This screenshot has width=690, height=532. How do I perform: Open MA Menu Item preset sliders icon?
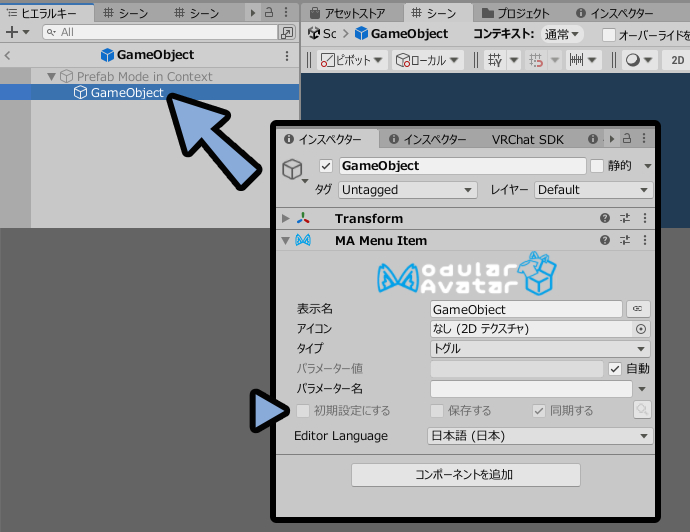coord(625,240)
